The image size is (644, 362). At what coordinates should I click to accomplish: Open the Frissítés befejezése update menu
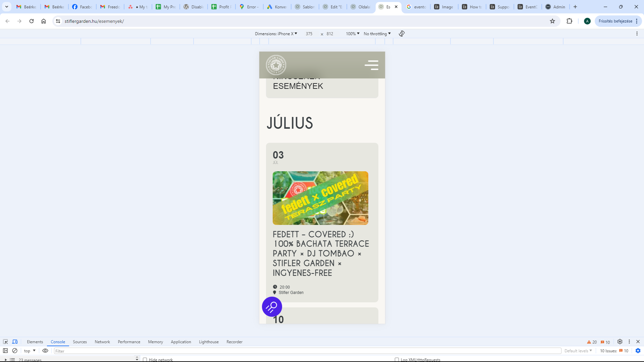[x=618, y=21]
